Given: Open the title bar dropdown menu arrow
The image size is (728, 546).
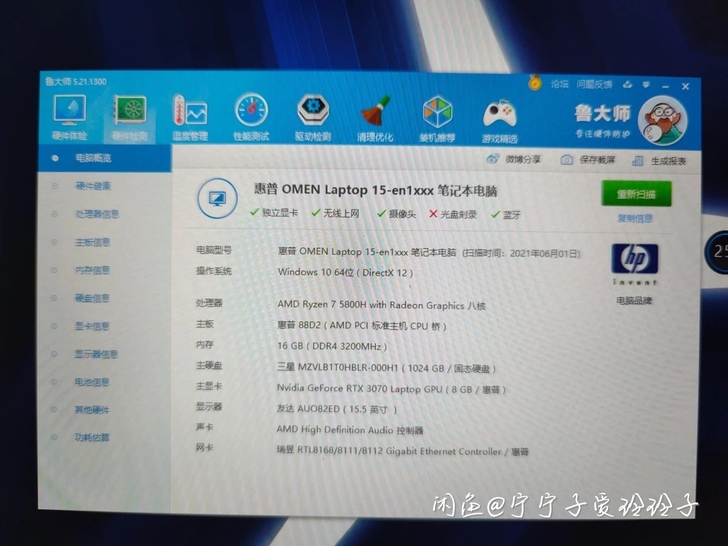Looking at the screenshot, I should (646, 85).
